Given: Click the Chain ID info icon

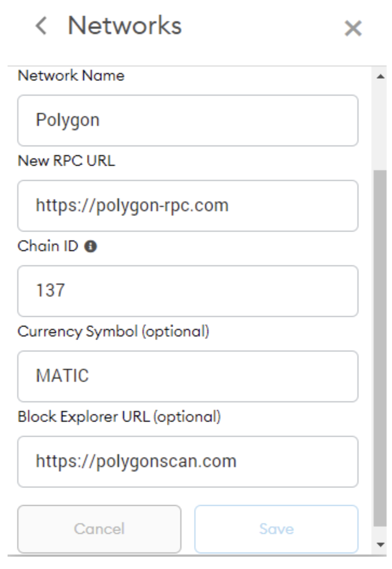Looking at the screenshot, I should [x=91, y=247].
